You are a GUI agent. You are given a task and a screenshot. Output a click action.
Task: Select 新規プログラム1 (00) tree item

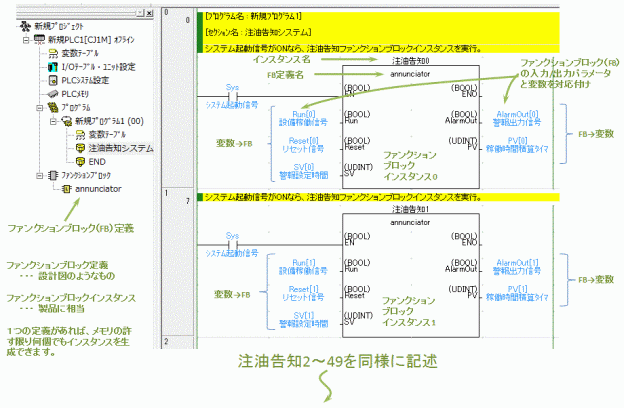coord(109,121)
